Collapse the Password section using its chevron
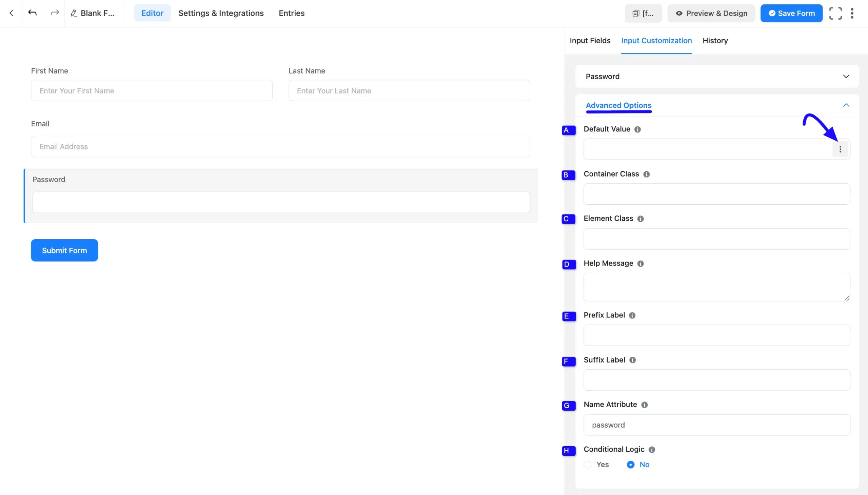The width and height of the screenshot is (868, 495). tap(846, 76)
